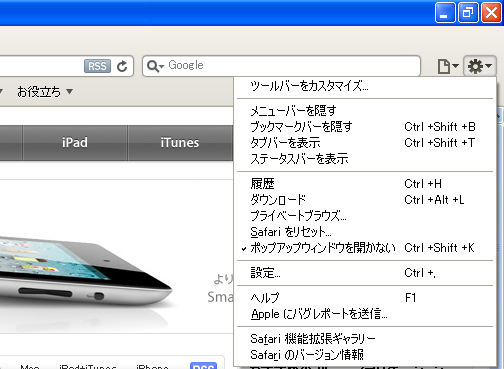Open the iPad tab on Apple navigation

[x=75, y=143]
